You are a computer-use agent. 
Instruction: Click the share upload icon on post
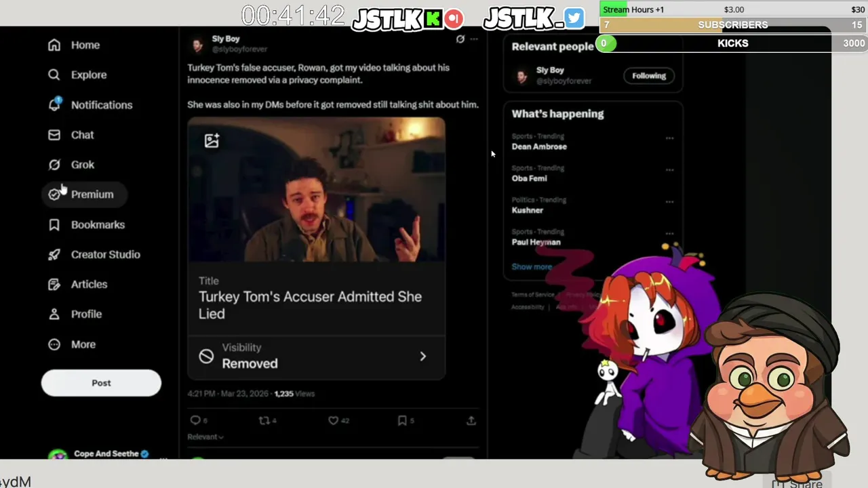point(471,420)
